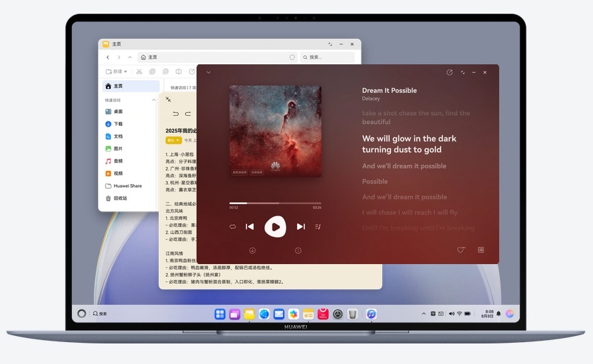Open the lyrics panel icon at bottom right

point(481,250)
